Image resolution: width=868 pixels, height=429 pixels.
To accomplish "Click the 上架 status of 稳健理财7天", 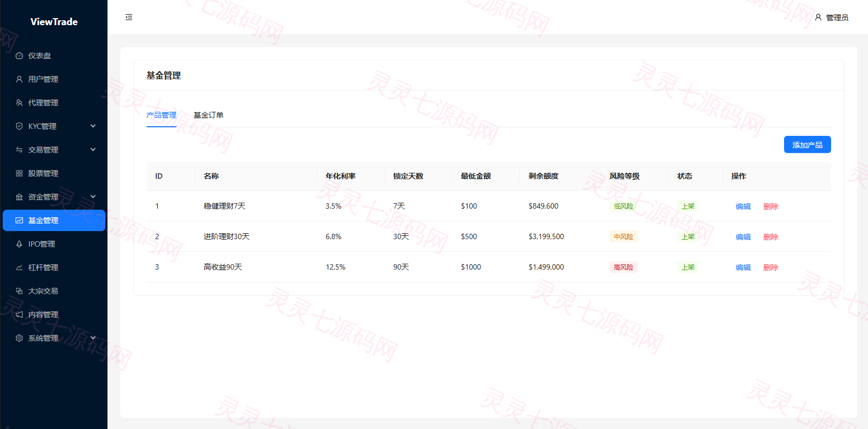I will [688, 206].
